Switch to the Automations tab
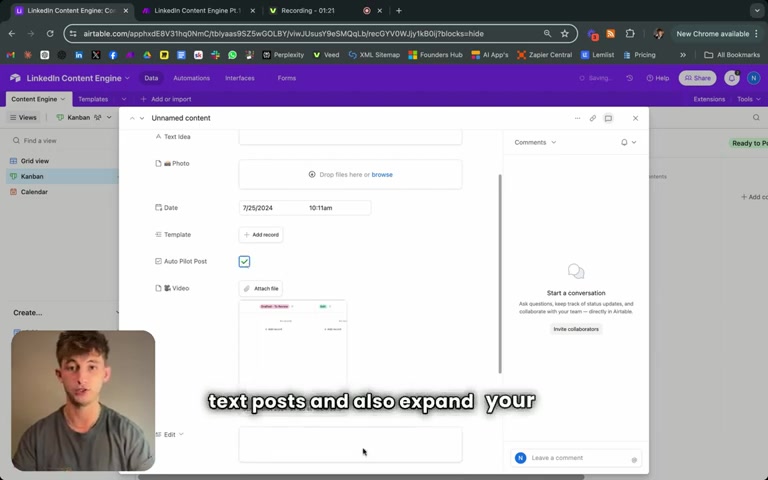The width and height of the screenshot is (768, 480). 192,78
